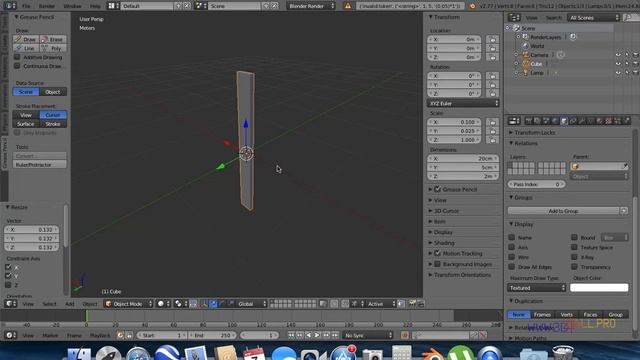Open the pivot point selector
Viewport: 640px width, 360px height.
pyautogui.click(x=180, y=304)
